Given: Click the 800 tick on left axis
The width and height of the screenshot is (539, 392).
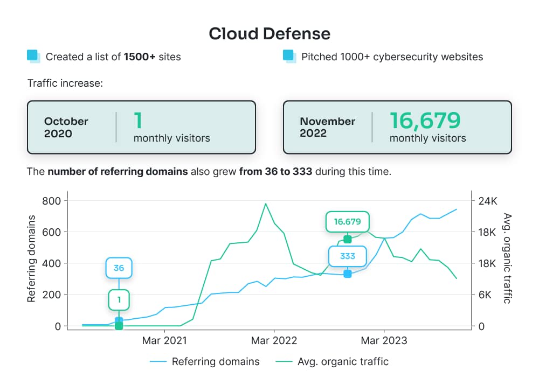Looking at the screenshot, I should point(52,201).
